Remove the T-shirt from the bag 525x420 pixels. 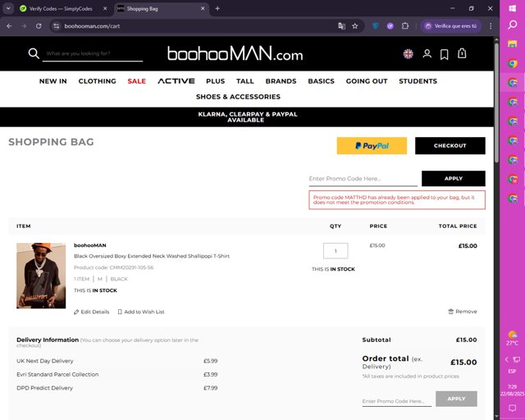tap(463, 312)
